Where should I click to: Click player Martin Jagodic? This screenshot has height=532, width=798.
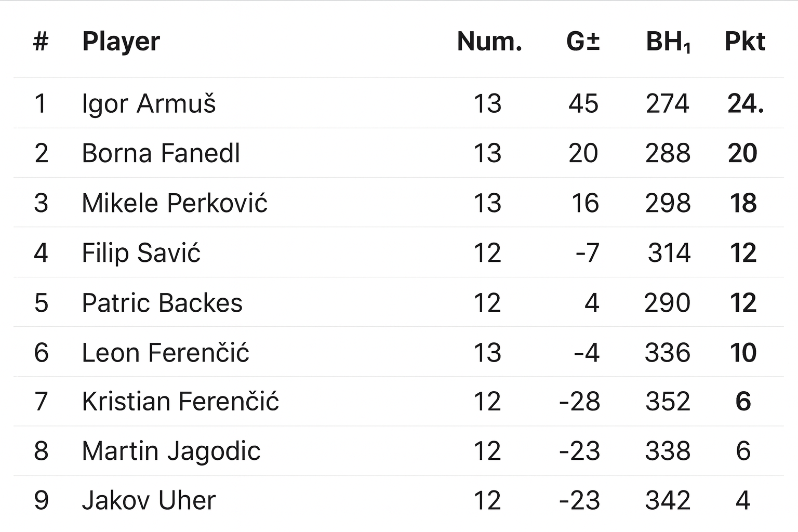pyautogui.click(x=171, y=451)
